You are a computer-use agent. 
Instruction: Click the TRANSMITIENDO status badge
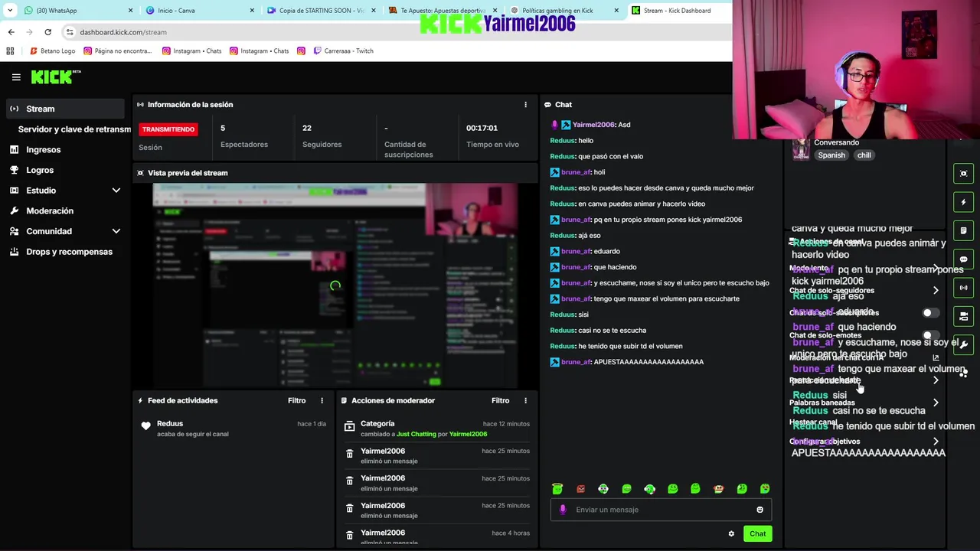coord(168,129)
